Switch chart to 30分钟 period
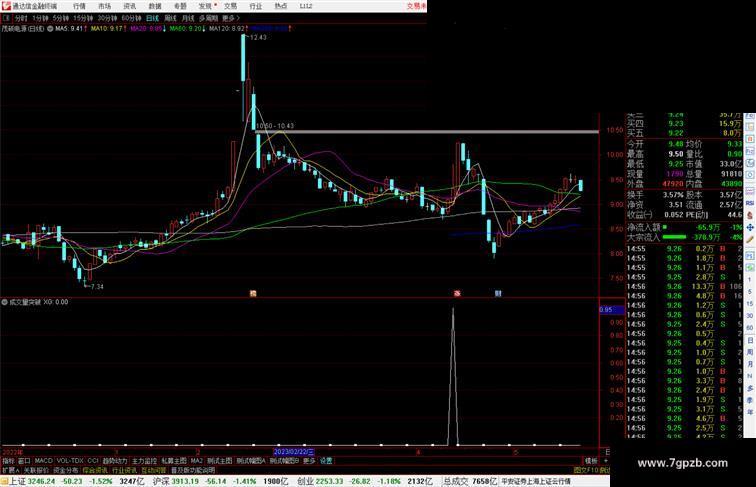 [x=107, y=18]
